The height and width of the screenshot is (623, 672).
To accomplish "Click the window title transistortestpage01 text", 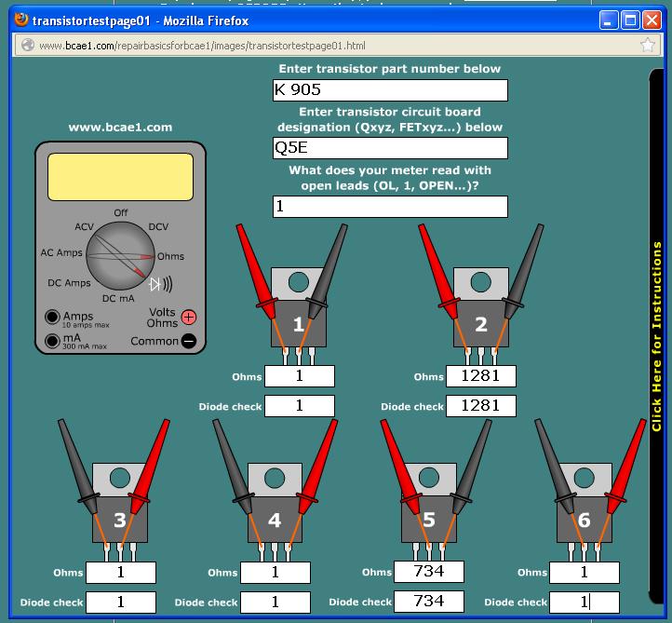I will (91, 20).
